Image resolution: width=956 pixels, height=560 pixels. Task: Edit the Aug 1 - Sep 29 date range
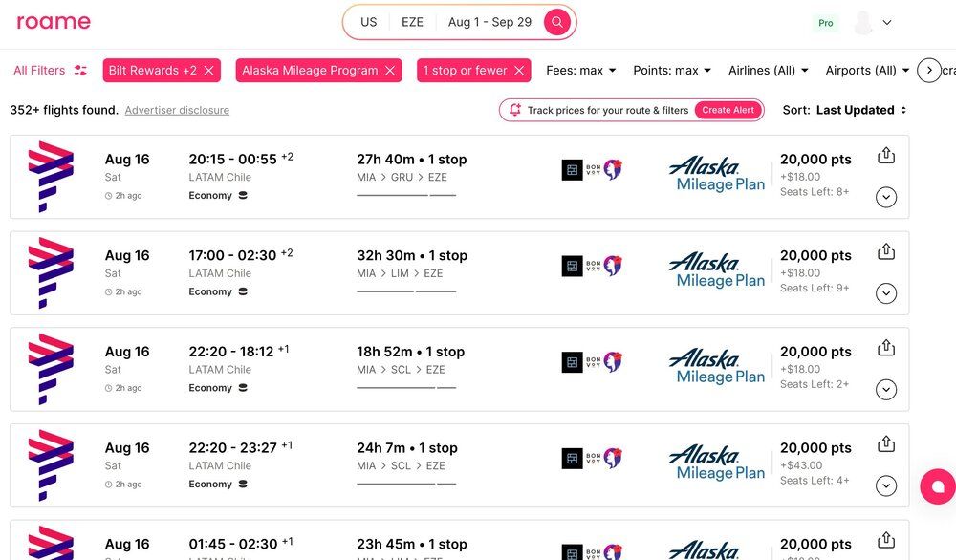click(489, 22)
